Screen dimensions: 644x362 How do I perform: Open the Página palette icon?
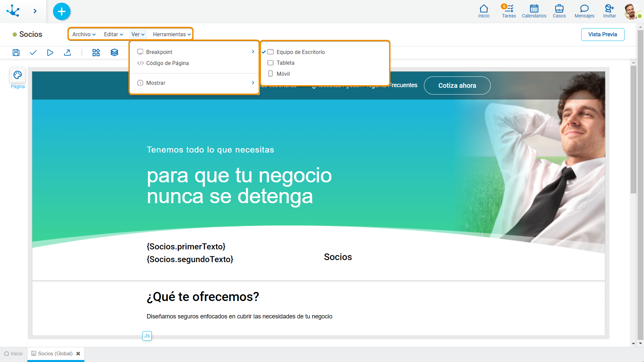tap(17, 75)
